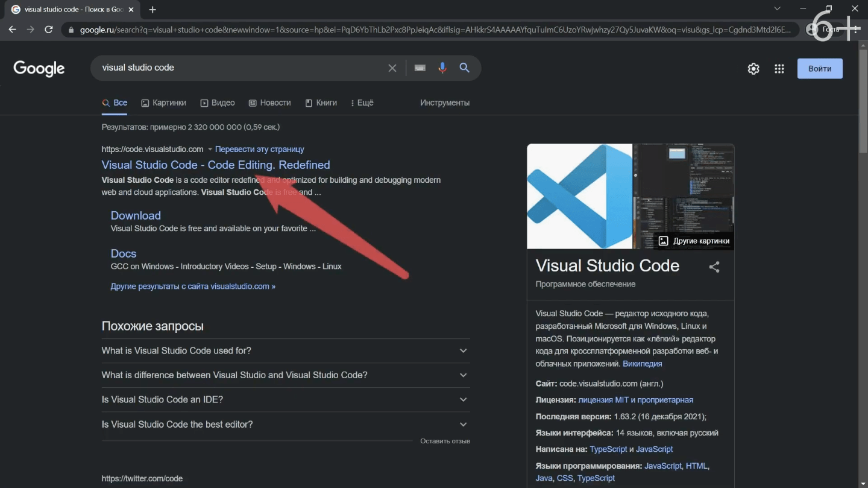The image size is (868, 488).
Task: Switch to the Видео tab
Action: click(x=218, y=103)
